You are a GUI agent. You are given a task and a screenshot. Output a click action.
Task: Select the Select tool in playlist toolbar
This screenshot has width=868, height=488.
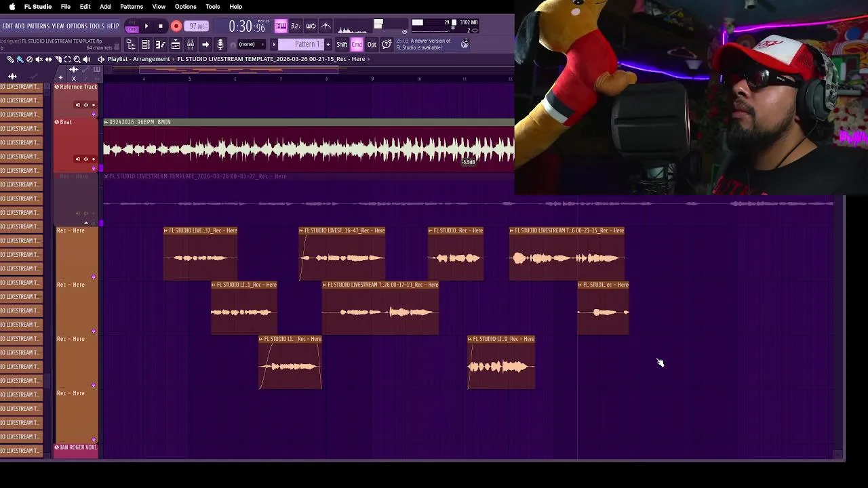click(67, 59)
